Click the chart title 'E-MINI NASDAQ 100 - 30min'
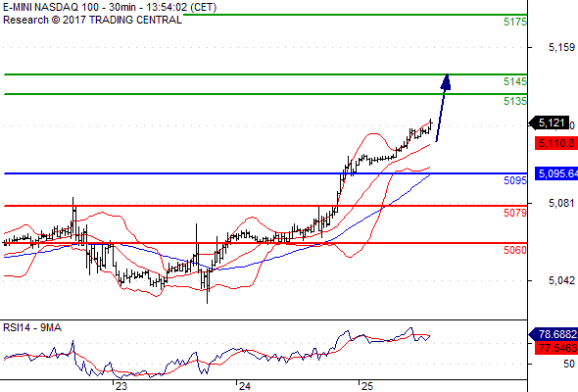The image size is (578, 392). tap(70, 7)
